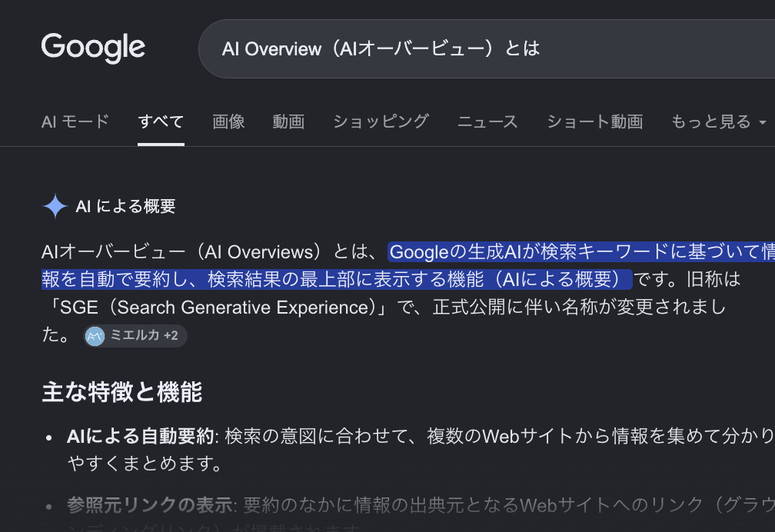Click the ミエルカ round source icon
The width and height of the screenshot is (775, 532).
pyautogui.click(x=95, y=336)
